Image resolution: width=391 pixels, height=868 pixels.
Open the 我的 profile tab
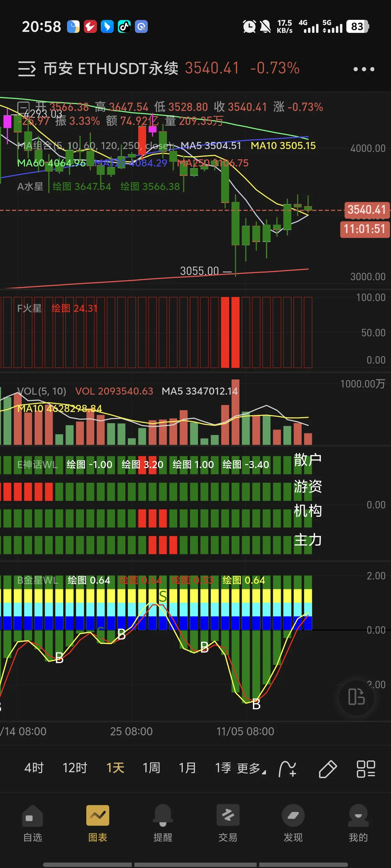(x=358, y=823)
